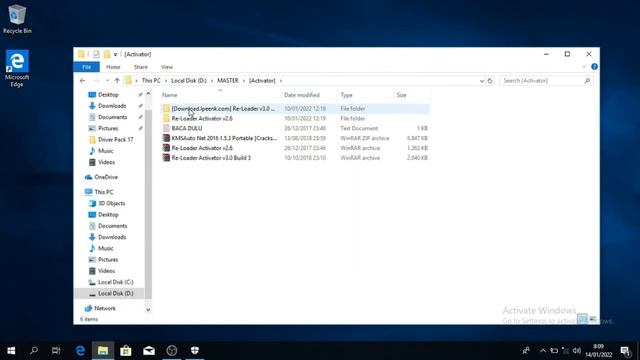The height and width of the screenshot is (360, 640).
Task: Open Action Center notifications icon
Action: tap(625, 351)
